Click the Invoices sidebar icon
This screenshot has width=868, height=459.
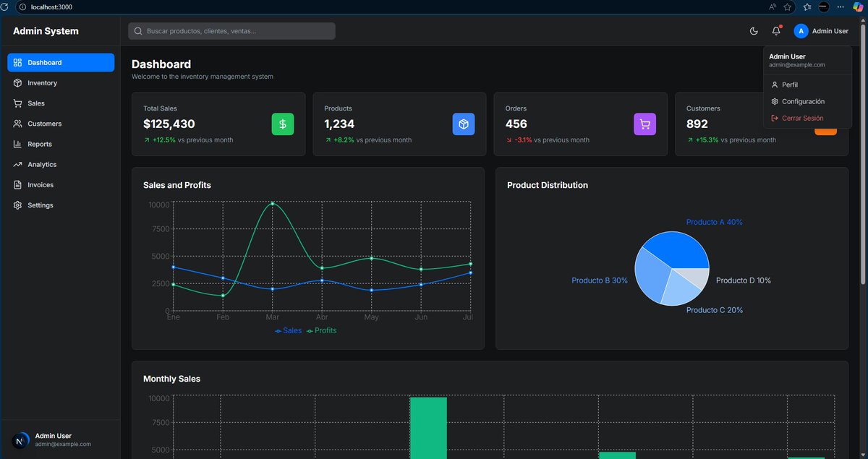click(17, 184)
